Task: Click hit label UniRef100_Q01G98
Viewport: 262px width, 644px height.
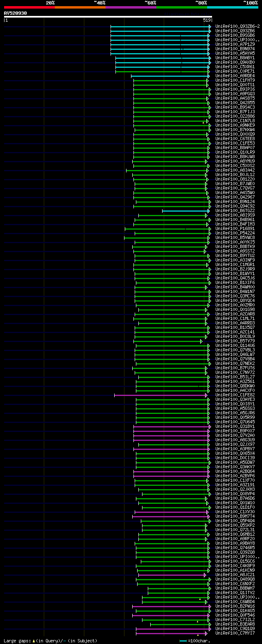Action: pos(235,309)
